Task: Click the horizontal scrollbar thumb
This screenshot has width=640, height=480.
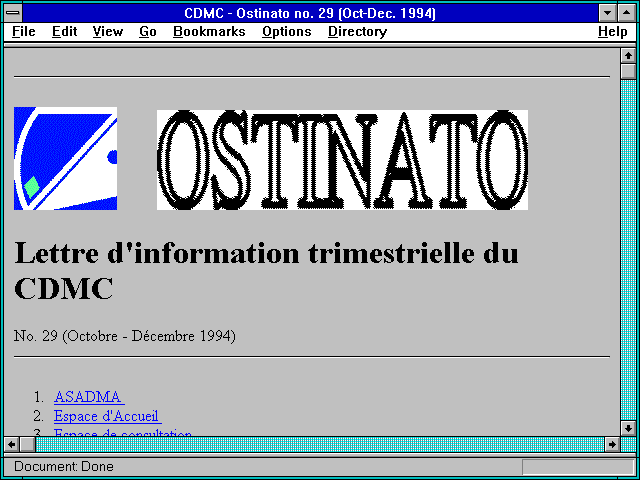Action: 27,444
